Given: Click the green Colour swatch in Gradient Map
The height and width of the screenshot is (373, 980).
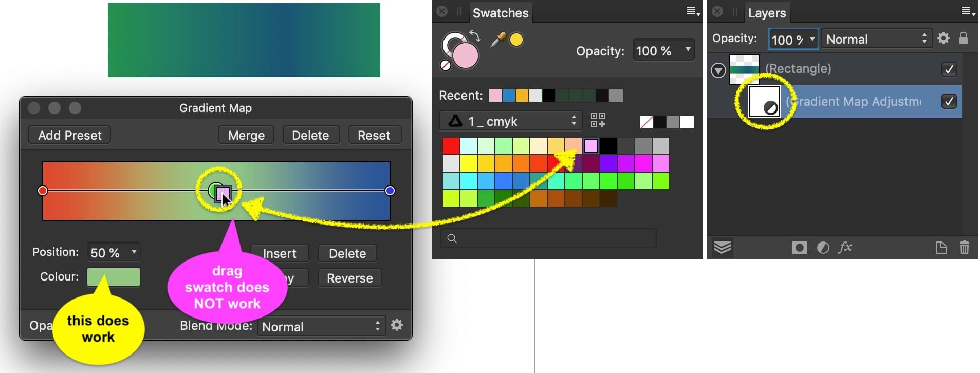Looking at the screenshot, I should click(x=113, y=276).
